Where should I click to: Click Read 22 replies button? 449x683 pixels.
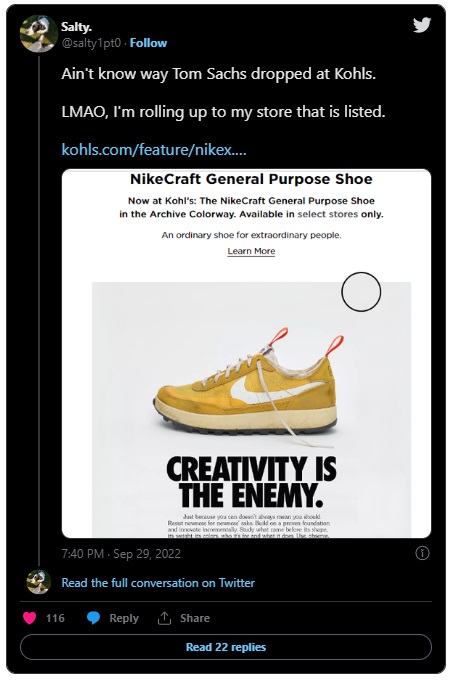click(x=226, y=647)
